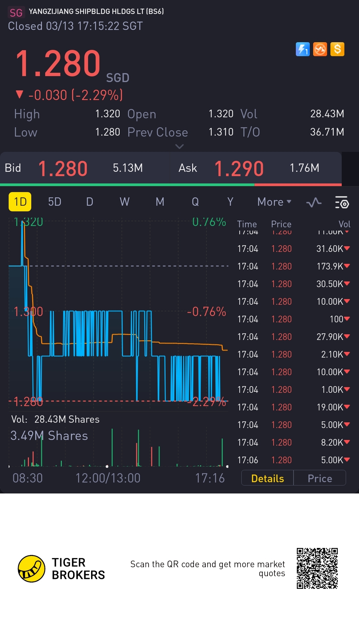Select the 17:06 trade row
359x644 pixels.
pyautogui.click(x=294, y=460)
